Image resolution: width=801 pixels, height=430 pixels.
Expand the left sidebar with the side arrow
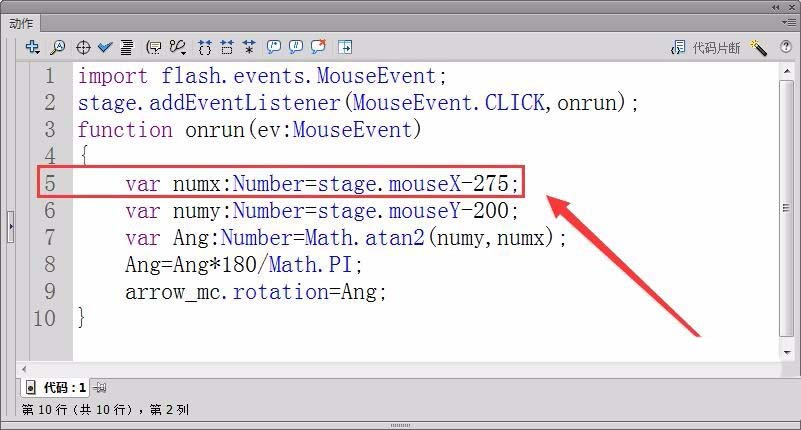[x=11, y=226]
